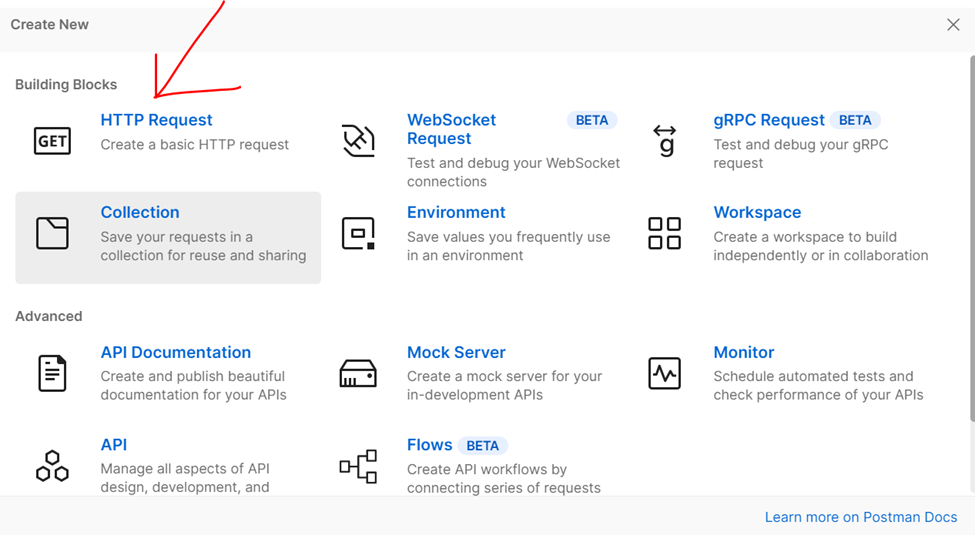This screenshot has height=535, width=975.
Task: Choose the Workspace title
Action: 757,213
